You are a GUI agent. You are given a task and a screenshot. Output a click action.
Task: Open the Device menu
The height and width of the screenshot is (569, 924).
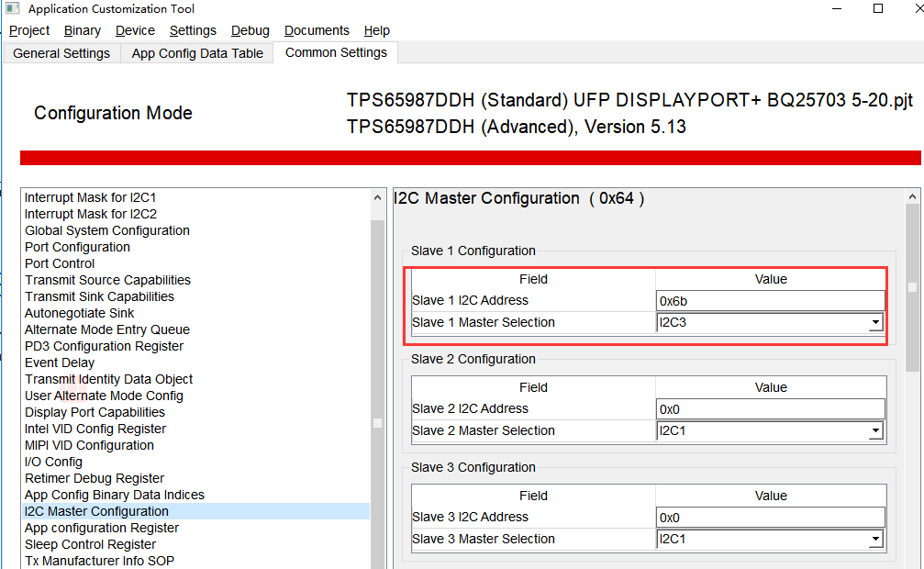click(x=135, y=30)
